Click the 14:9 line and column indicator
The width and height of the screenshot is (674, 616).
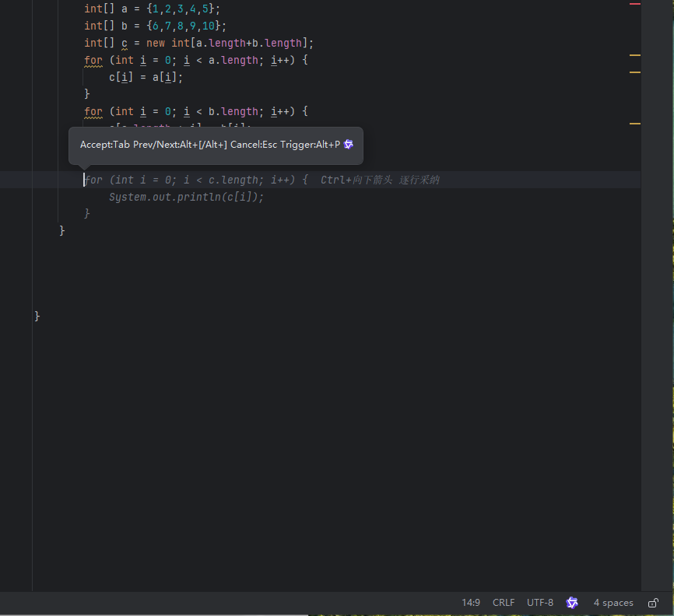471,603
